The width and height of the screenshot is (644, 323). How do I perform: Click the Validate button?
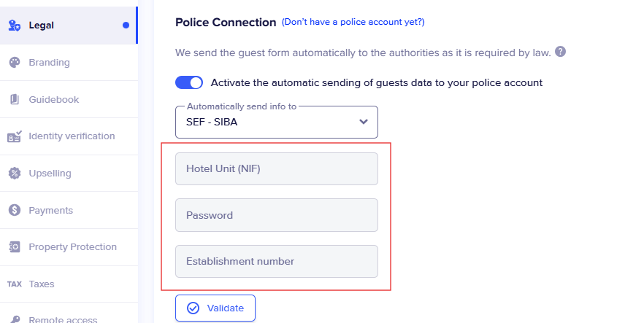point(215,308)
